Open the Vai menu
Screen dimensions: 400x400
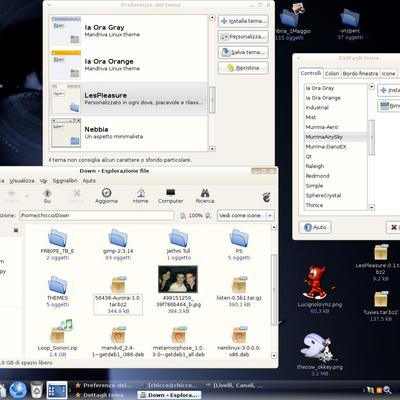coord(43,181)
